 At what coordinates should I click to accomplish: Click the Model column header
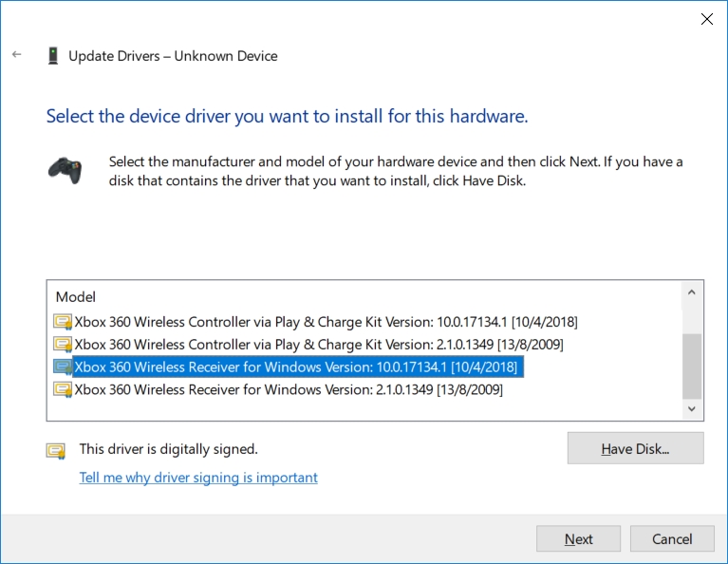(76, 297)
